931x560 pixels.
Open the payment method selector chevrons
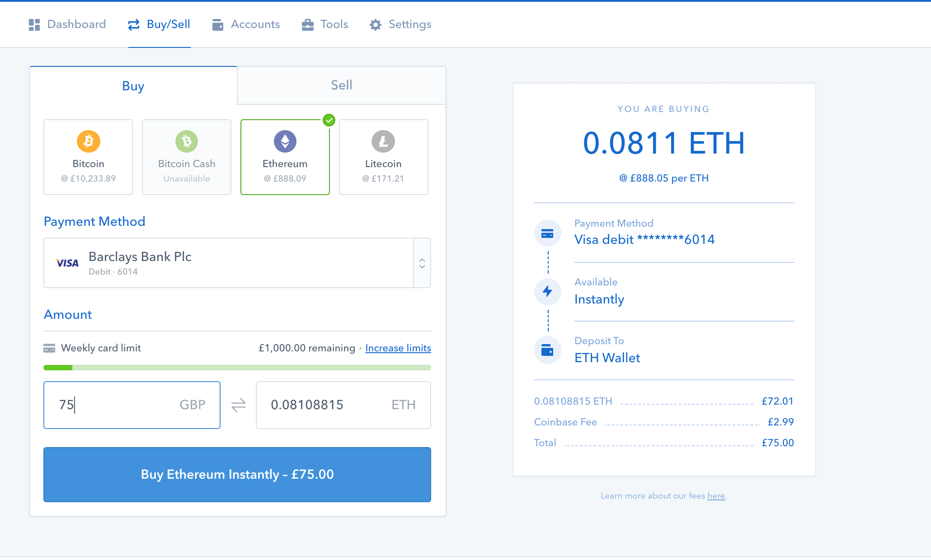(x=422, y=263)
